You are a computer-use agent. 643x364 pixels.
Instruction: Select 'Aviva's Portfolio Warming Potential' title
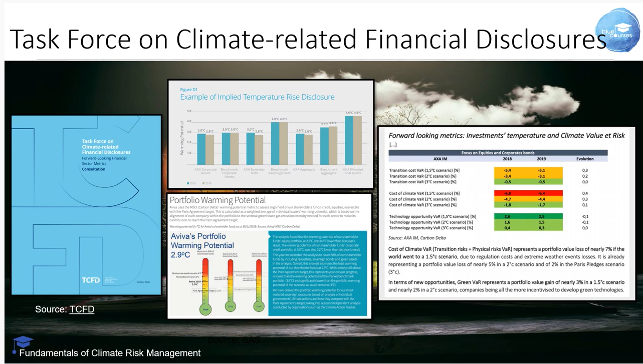202,241
